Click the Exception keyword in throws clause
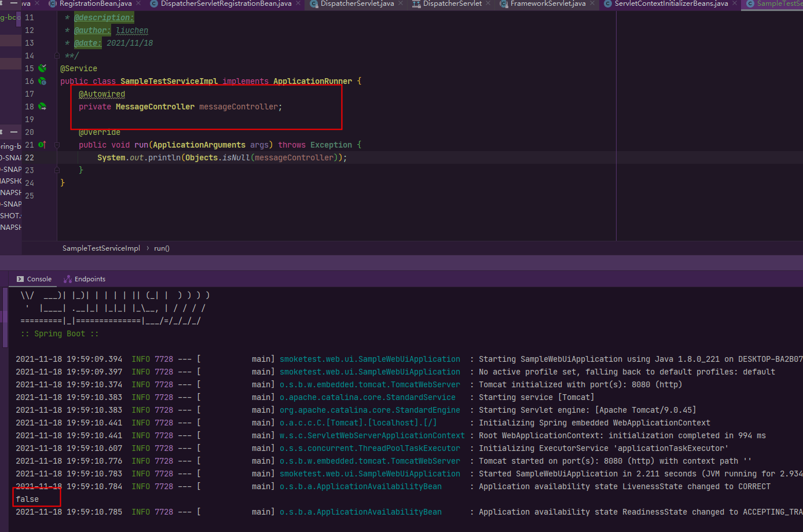 pos(331,145)
